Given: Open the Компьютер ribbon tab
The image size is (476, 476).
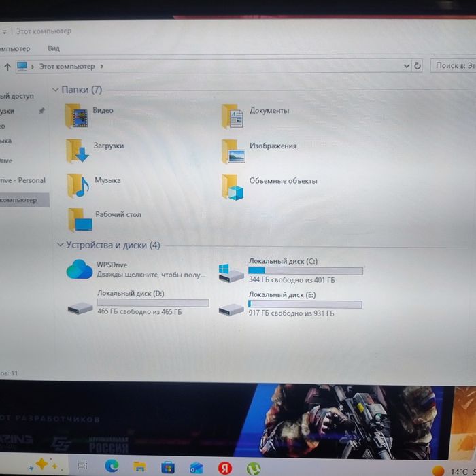Looking at the screenshot, I should (x=14, y=48).
